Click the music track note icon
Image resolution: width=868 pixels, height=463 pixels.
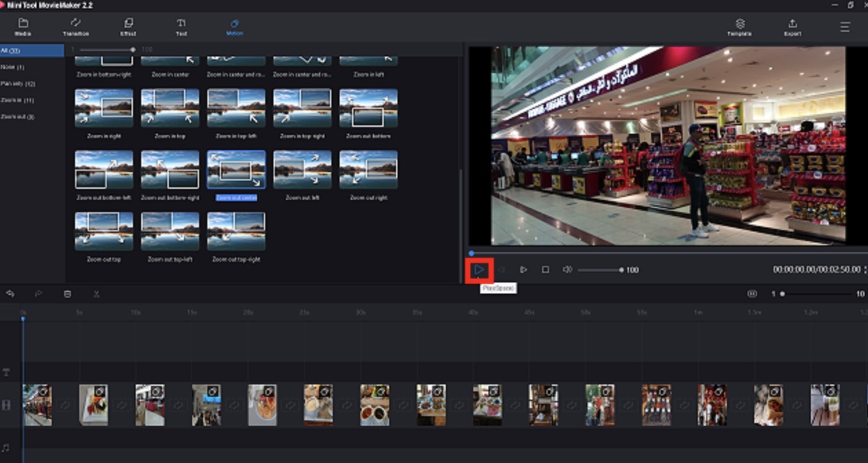6,448
